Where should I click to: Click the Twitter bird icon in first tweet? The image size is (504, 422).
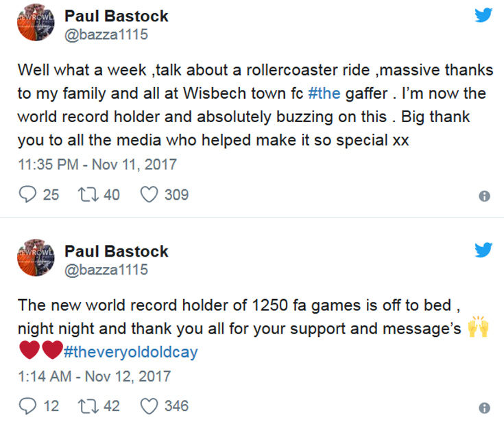(x=484, y=14)
